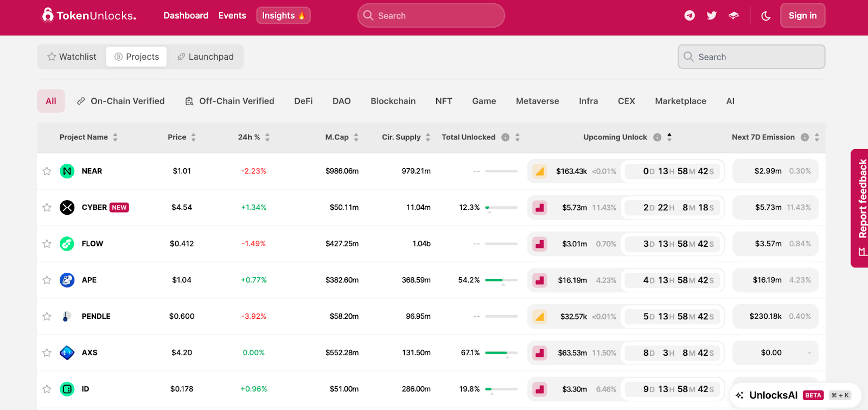Viewport: 868px width, 410px height.
Task: Filter projects by Blockchain category
Action: pyautogui.click(x=393, y=101)
